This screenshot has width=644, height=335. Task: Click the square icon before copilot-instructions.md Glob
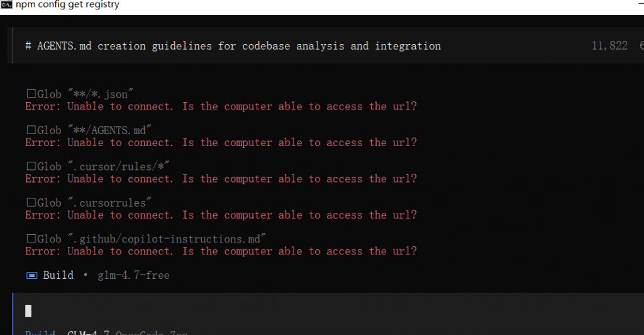tap(30, 239)
